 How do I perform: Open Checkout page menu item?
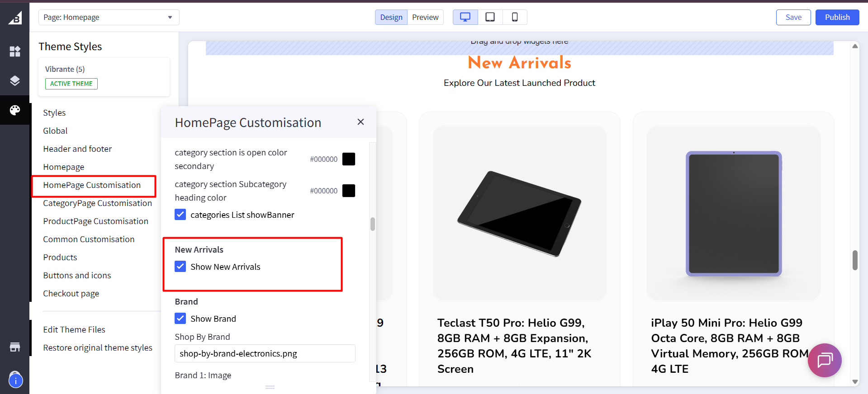pyautogui.click(x=71, y=293)
